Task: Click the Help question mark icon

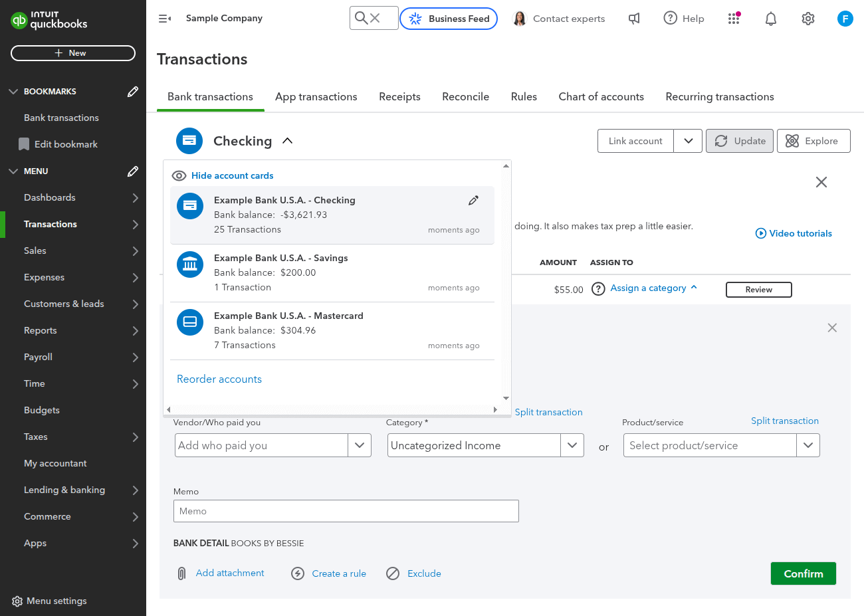Action: (x=670, y=18)
